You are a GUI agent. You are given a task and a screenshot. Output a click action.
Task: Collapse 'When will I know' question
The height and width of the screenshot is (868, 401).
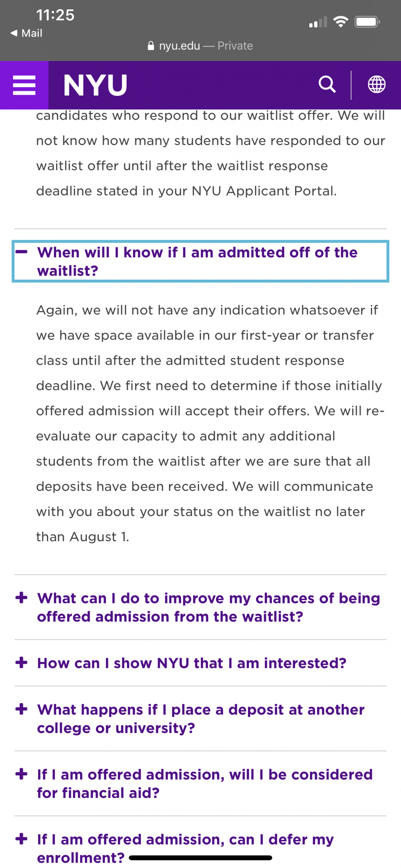pos(197,261)
